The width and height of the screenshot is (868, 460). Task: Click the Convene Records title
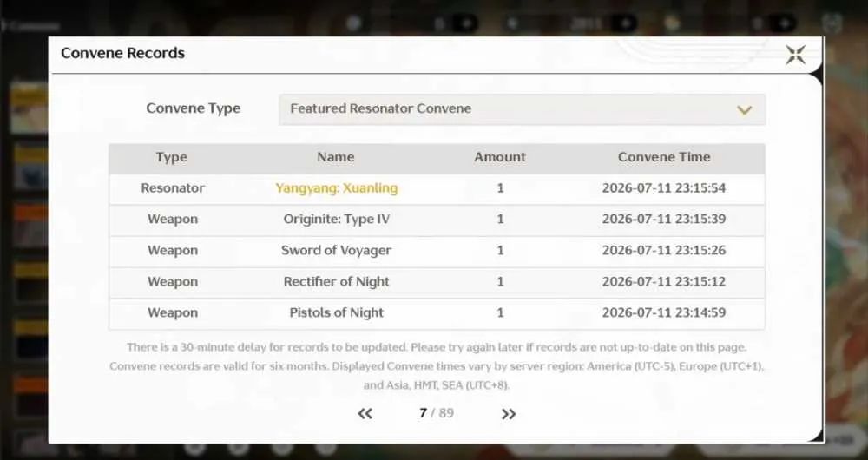pos(123,53)
